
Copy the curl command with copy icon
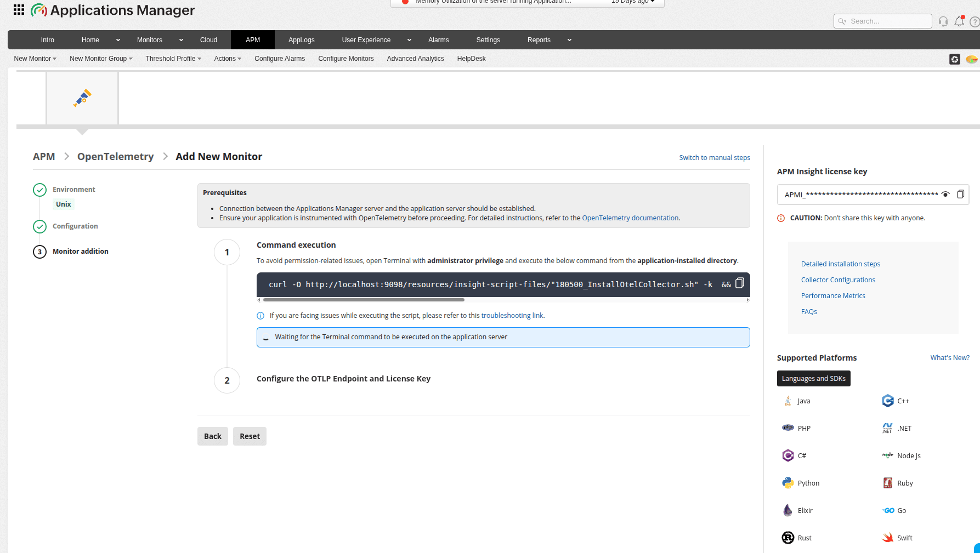point(740,283)
